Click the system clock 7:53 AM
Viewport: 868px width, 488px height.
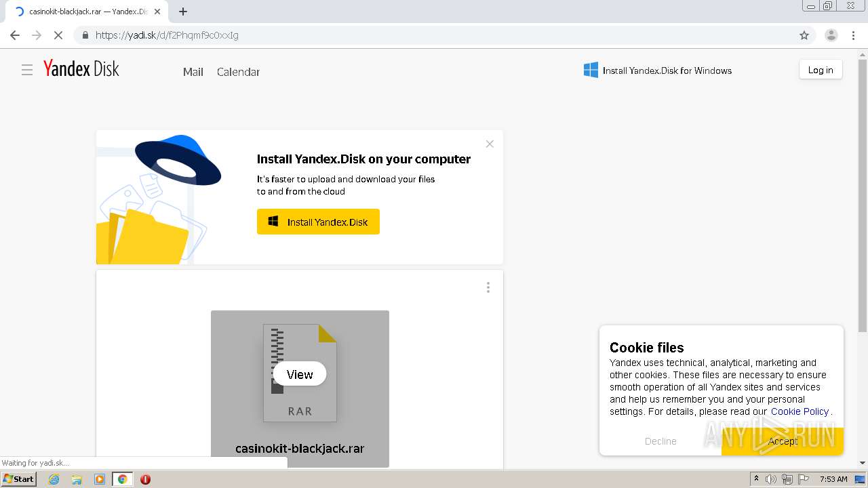833,479
